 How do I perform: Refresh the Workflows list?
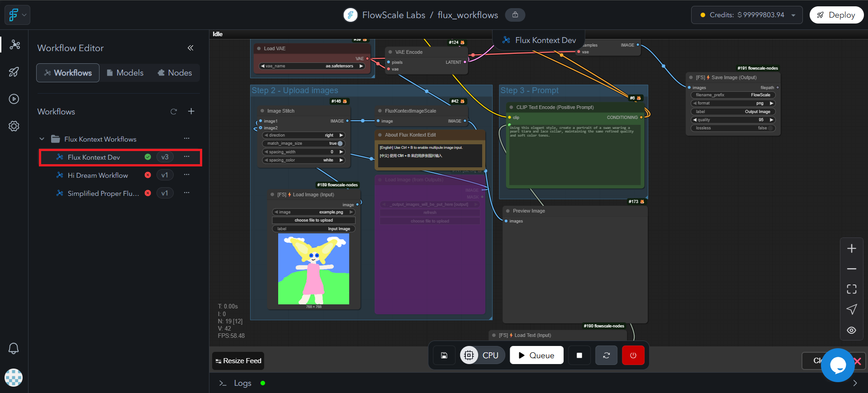coord(174,111)
